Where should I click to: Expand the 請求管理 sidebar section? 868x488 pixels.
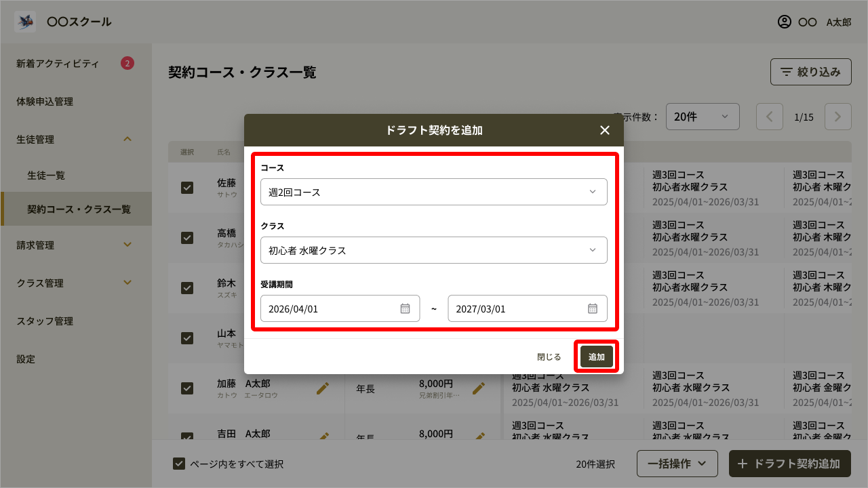click(x=76, y=245)
